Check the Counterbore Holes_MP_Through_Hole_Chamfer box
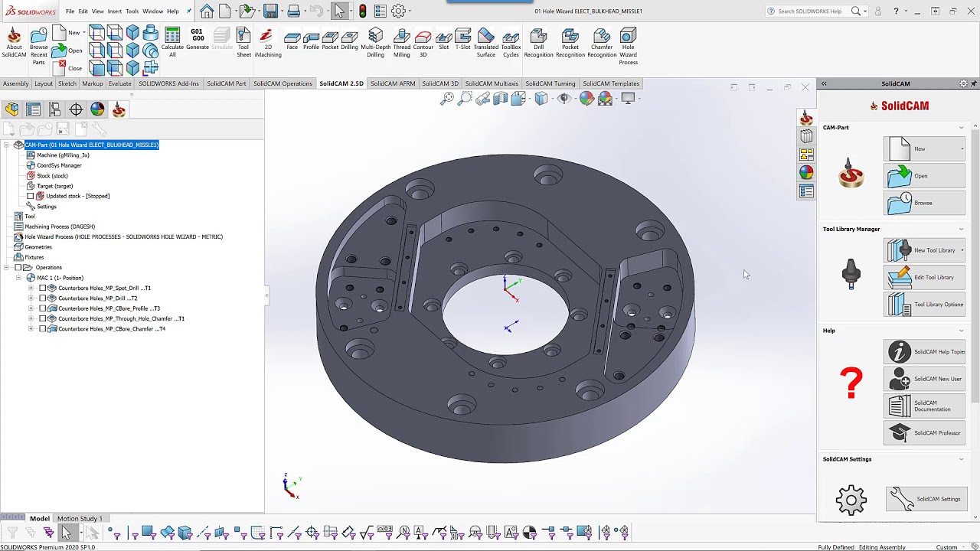Viewport: 980px width, 551px height. coord(43,318)
